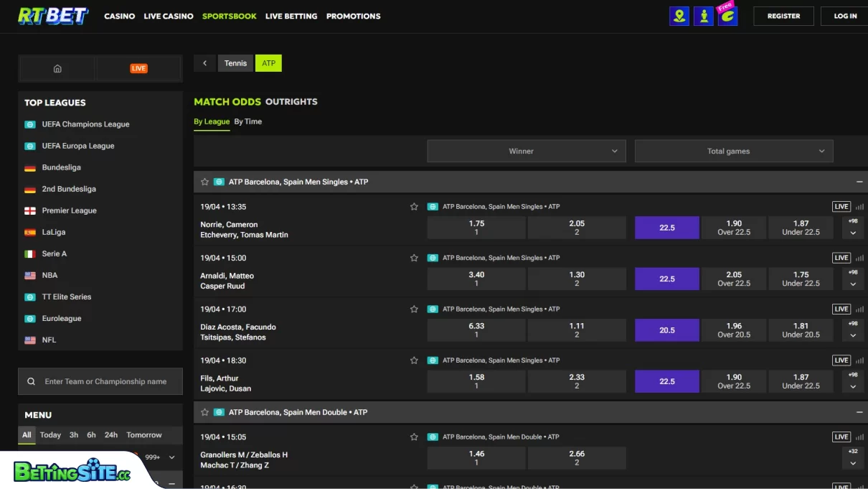Select Over 22.5 at 2.05 for Arnaldi match
The image size is (868, 489).
click(734, 279)
